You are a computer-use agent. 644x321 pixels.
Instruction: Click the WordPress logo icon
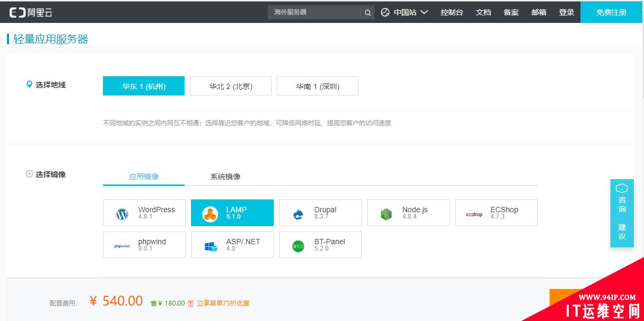click(122, 214)
